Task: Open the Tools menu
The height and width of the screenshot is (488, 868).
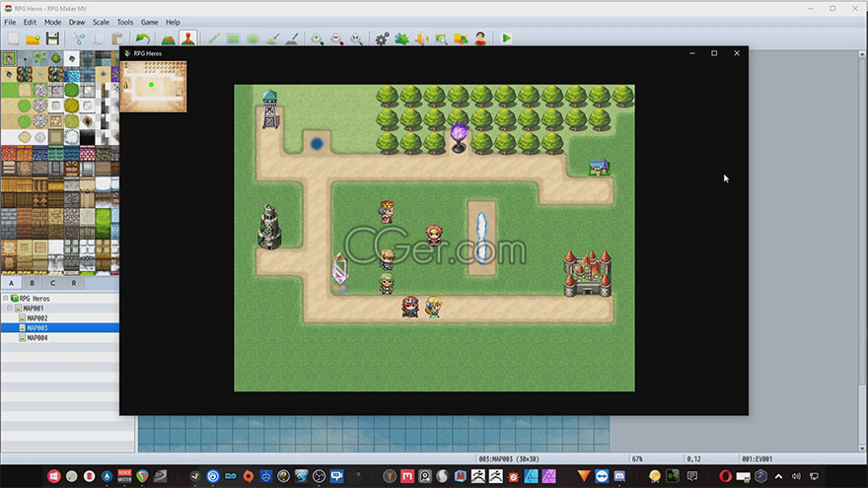Action: tap(125, 22)
